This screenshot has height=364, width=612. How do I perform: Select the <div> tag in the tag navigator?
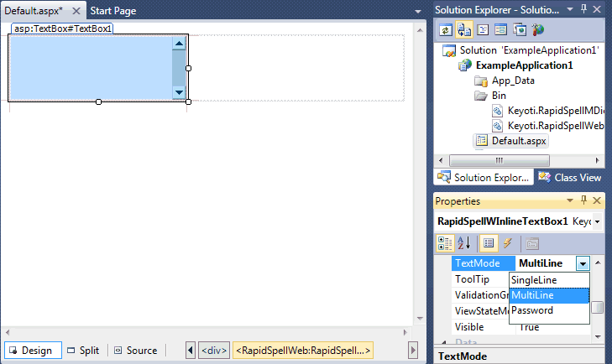click(x=212, y=351)
